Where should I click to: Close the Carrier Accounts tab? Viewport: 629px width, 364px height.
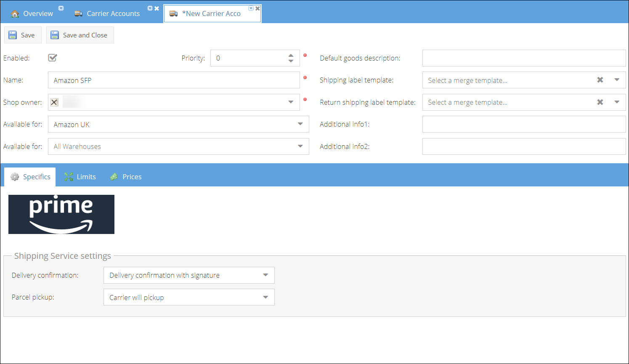tap(157, 8)
